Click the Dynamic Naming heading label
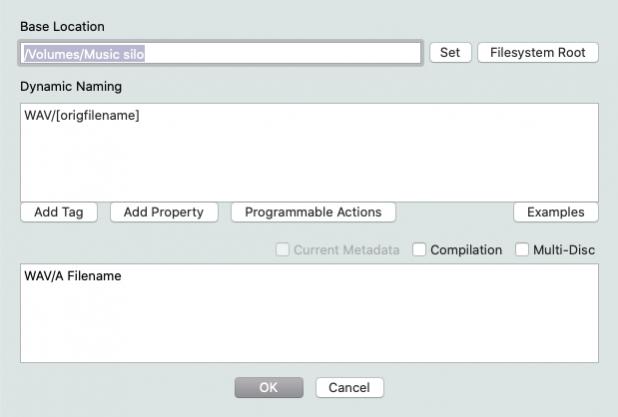The height and width of the screenshot is (417, 618). (71, 87)
